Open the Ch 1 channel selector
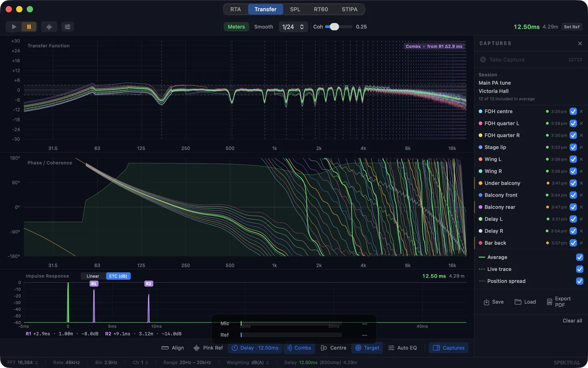This screenshot has height=368, width=588. 140,362
